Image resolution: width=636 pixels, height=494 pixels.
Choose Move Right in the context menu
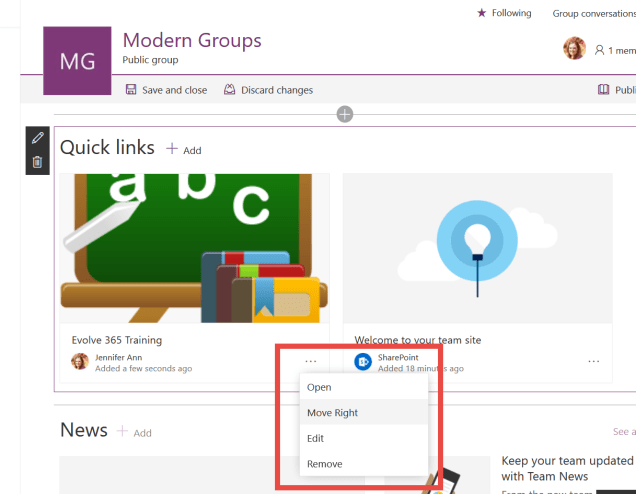click(x=332, y=412)
